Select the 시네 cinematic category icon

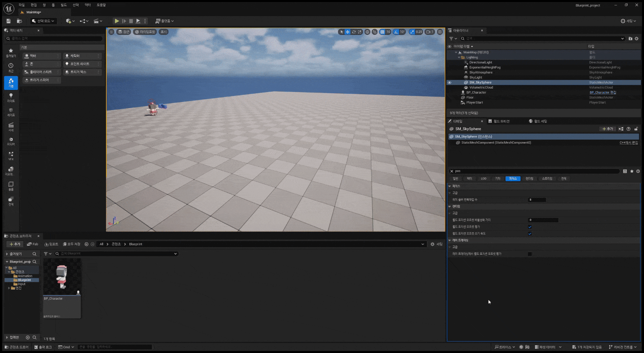[11, 127]
